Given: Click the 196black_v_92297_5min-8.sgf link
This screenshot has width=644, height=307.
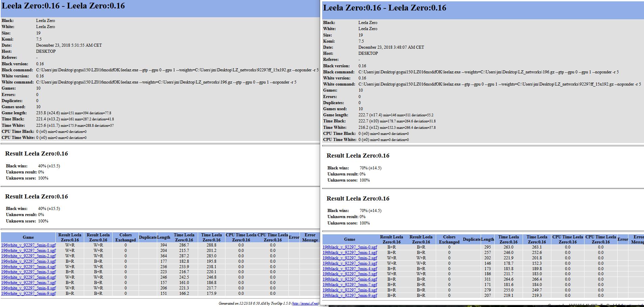Looking at the screenshot, I should (x=350, y=290).
